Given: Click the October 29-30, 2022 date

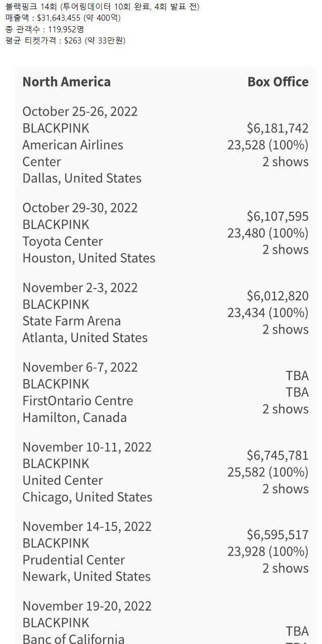Looking at the screenshot, I should coord(80,208).
